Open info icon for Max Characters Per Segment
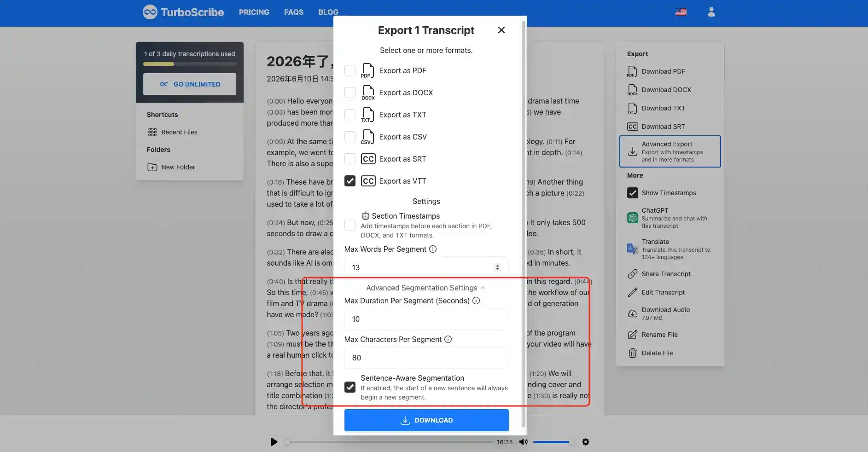Screen dimensions: 868x452 tap(448, 339)
